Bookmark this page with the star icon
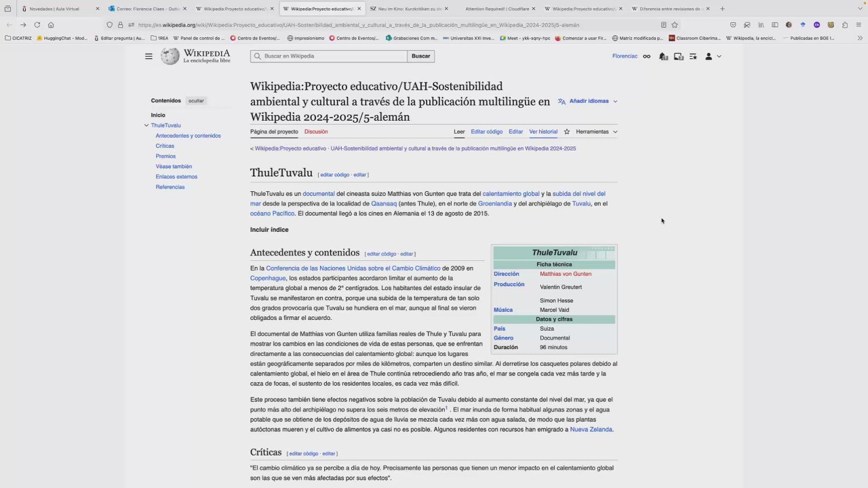This screenshot has height=488, width=868. click(675, 25)
